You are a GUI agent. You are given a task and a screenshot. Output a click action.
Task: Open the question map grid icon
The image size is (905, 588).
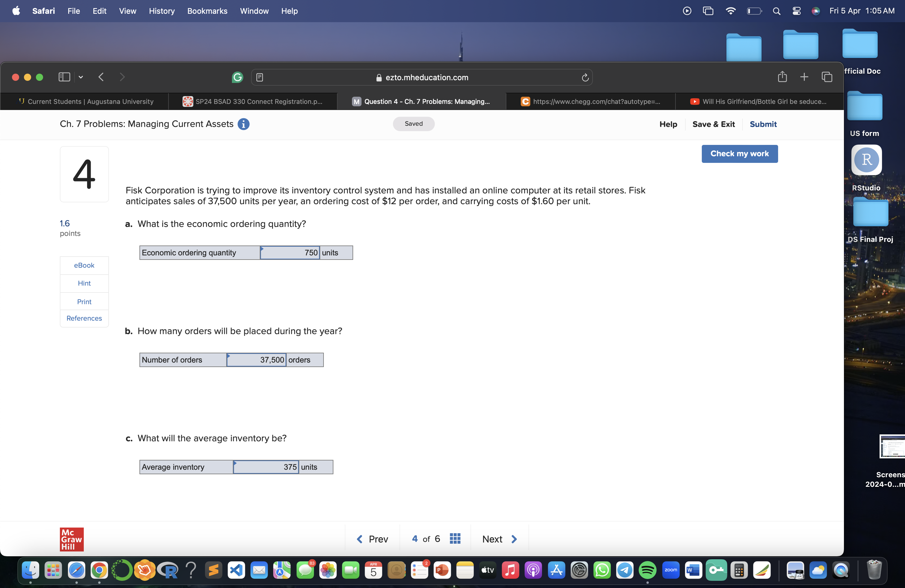pyautogui.click(x=455, y=539)
